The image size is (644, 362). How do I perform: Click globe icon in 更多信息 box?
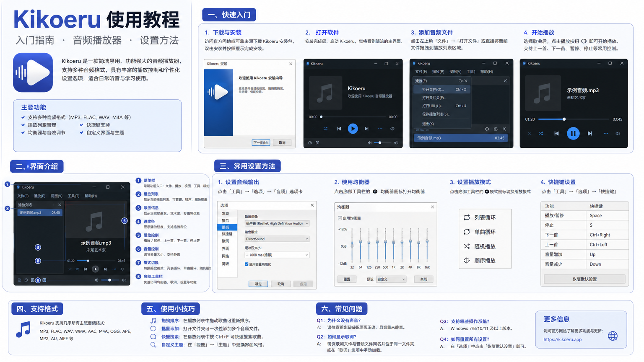pyautogui.click(x=613, y=336)
